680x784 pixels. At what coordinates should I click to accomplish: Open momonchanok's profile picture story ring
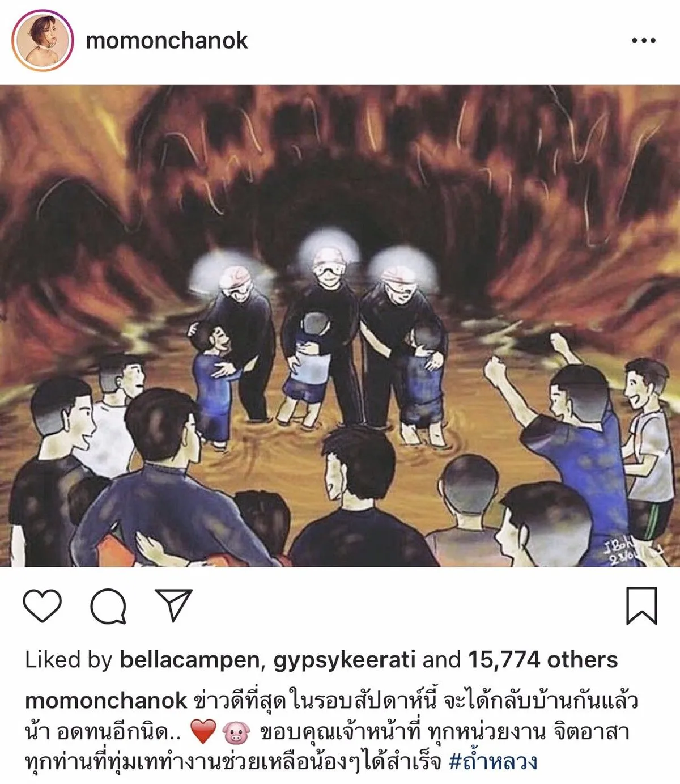[x=43, y=40]
